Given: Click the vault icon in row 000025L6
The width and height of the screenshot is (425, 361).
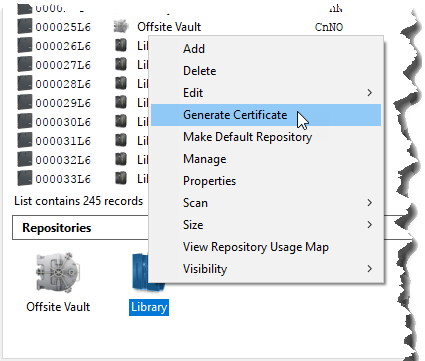Looking at the screenshot, I should [121, 26].
